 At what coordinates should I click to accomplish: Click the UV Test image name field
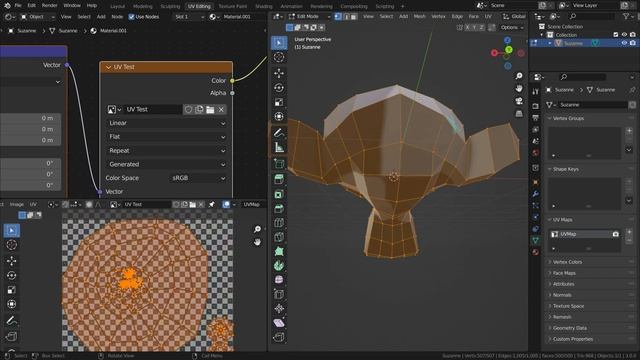click(153, 109)
